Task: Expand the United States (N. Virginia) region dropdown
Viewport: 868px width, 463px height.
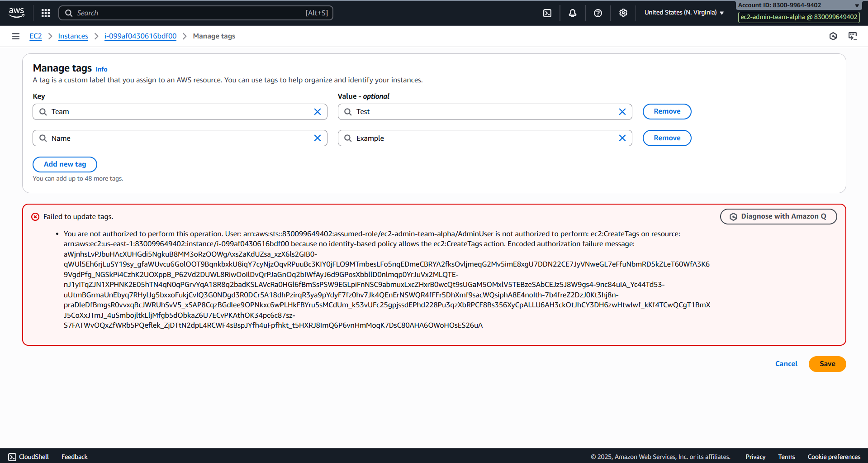Action: point(684,13)
